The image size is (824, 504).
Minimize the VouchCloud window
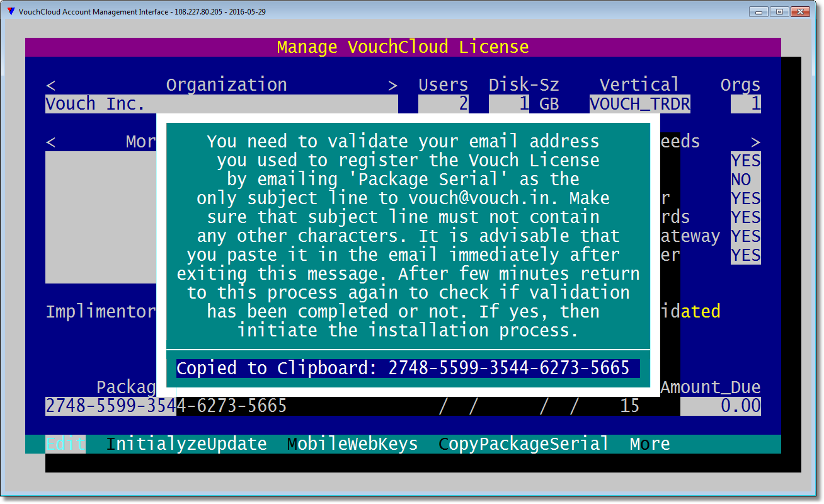759,11
